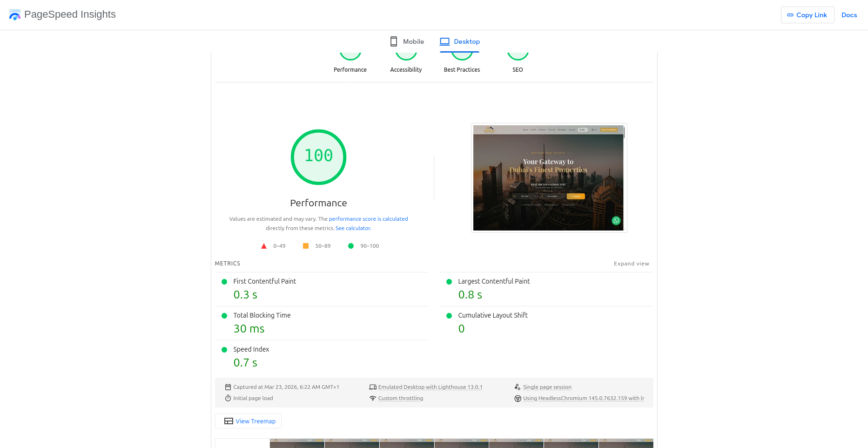Click the calendar icon beside capture date
This screenshot has width=868, height=448.
click(x=228, y=387)
